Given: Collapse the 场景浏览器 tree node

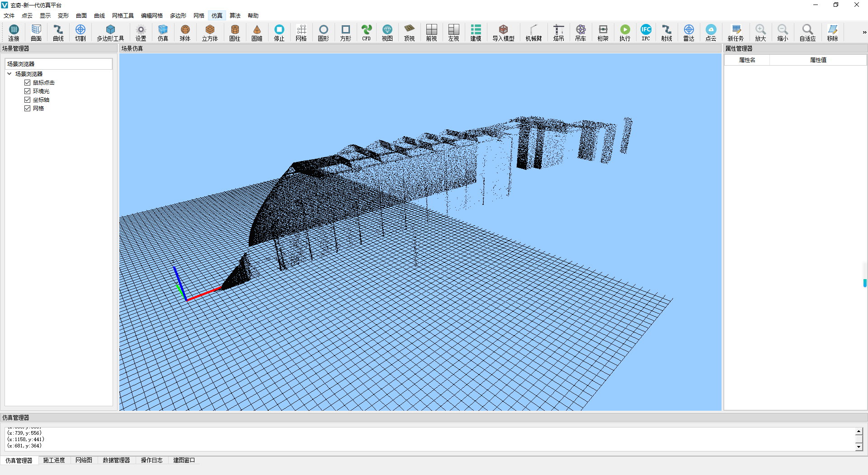Looking at the screenshot, I should [x=9, y=74].
